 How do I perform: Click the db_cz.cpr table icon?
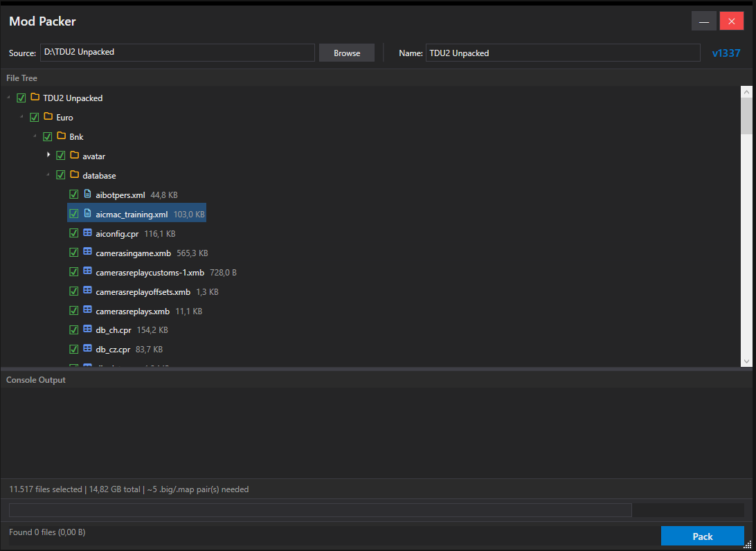pos(87,348)
